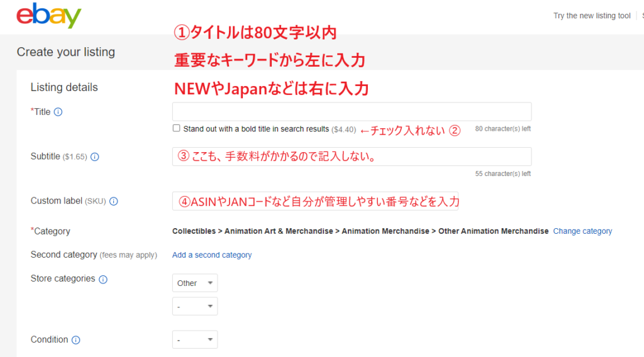Image resolution: width=644 pixels, height=357 pixels.
Task: Open the Title info icon
Action: [x=58, y=112]
